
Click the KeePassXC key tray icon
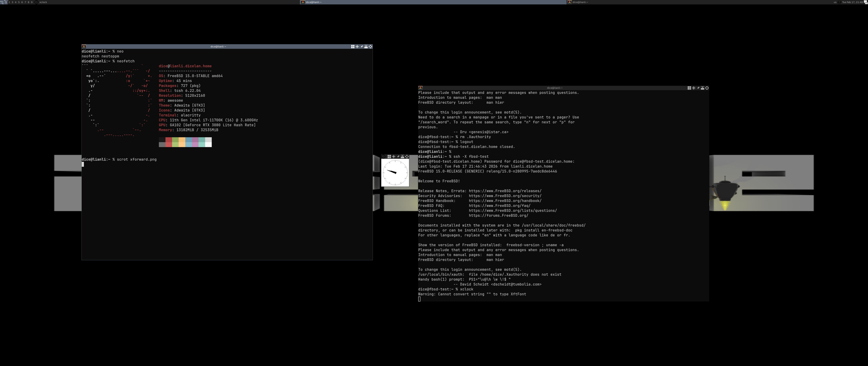click(839, 2)
